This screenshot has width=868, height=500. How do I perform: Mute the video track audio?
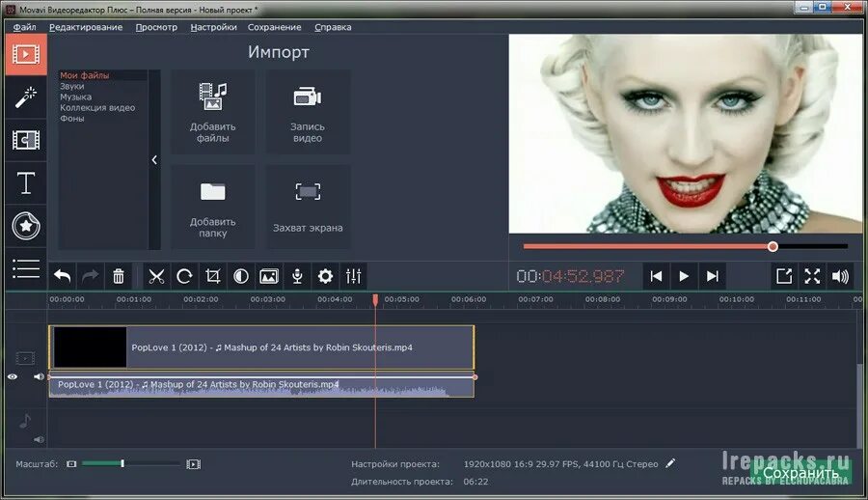[x=39, y=377]
